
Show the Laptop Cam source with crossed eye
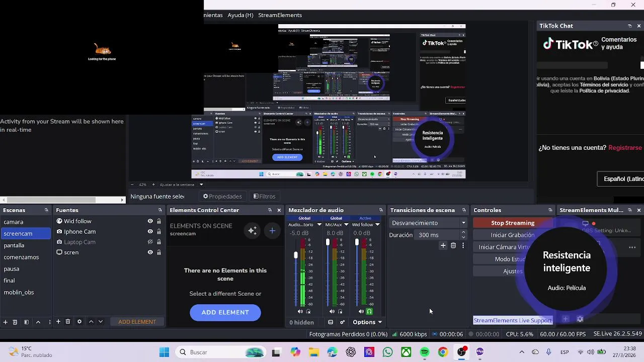(150, 242)
